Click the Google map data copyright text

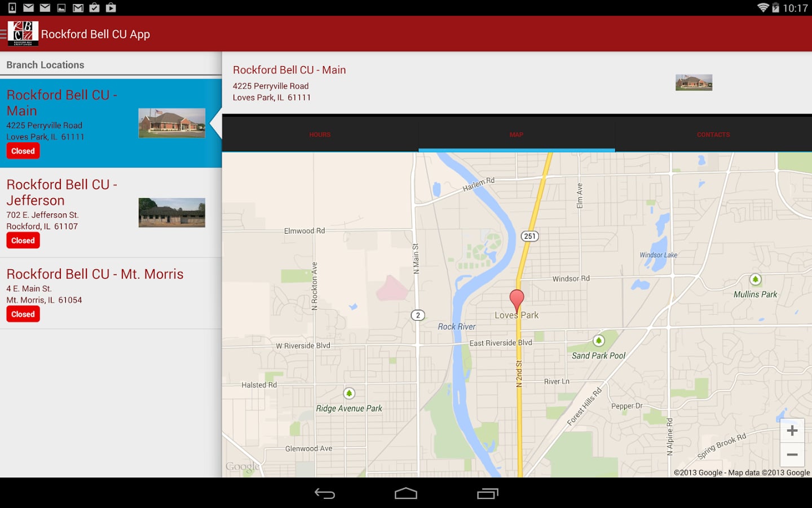click(x=742, y=472)
